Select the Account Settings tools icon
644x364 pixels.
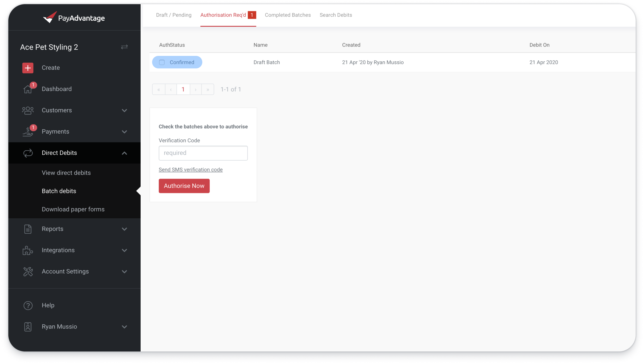pos(28,272)
